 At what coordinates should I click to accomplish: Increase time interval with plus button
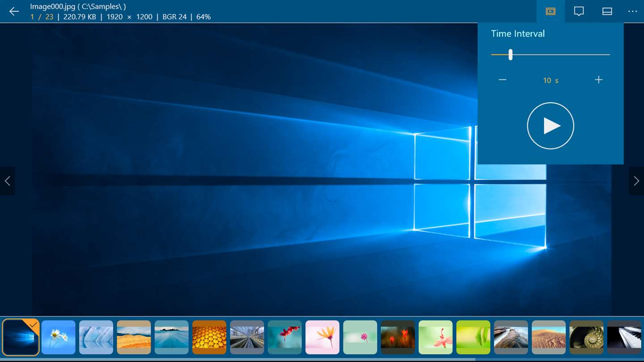coord(599,80)
